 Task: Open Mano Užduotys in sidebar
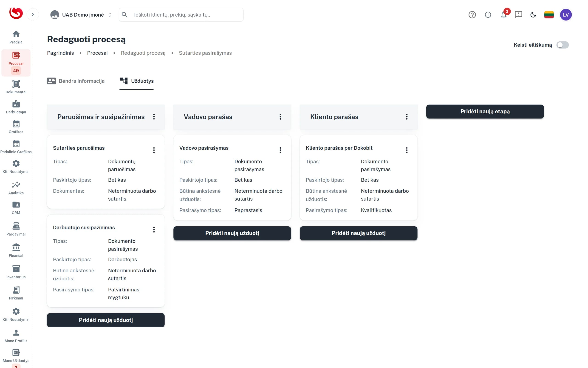pos(16,356)
